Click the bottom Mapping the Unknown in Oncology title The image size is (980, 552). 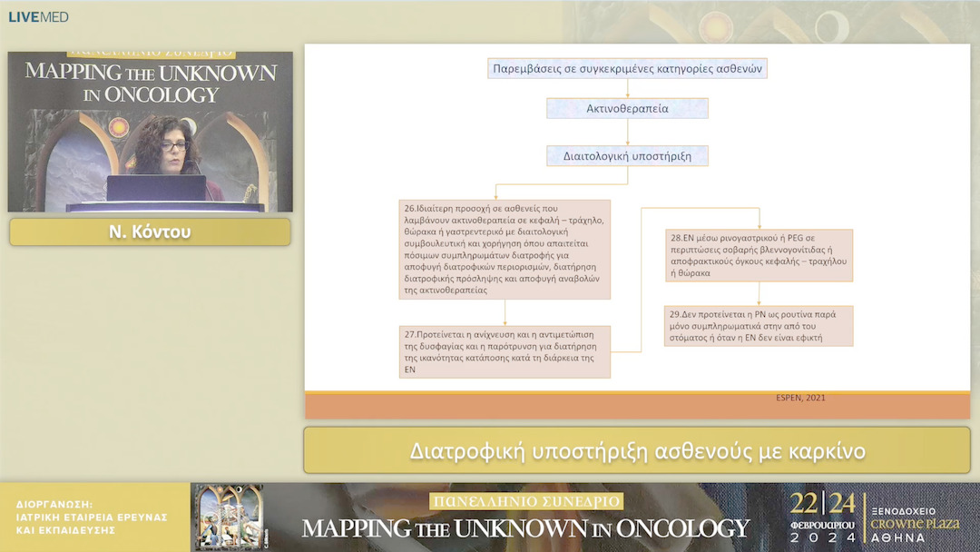click(x=525, y=528)
